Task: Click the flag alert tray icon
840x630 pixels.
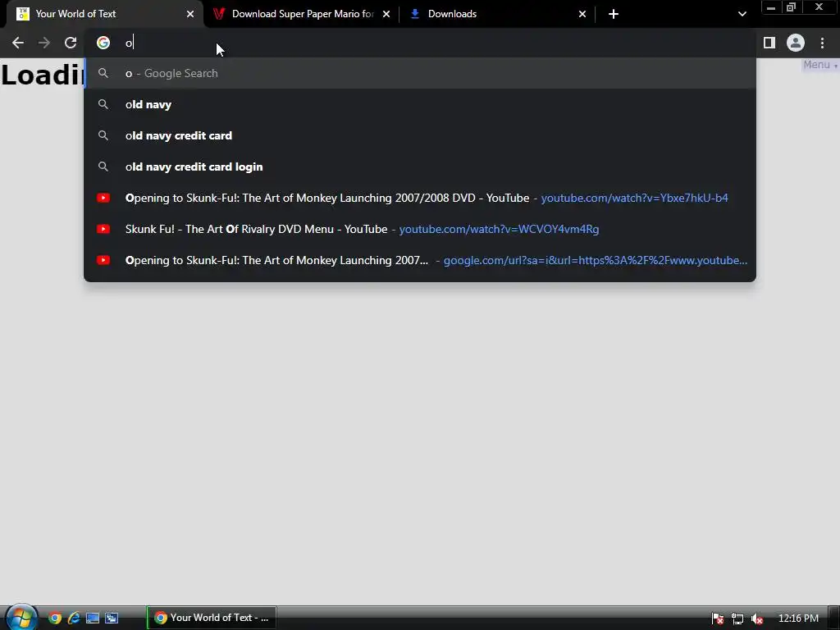Action: coord(718,619)
